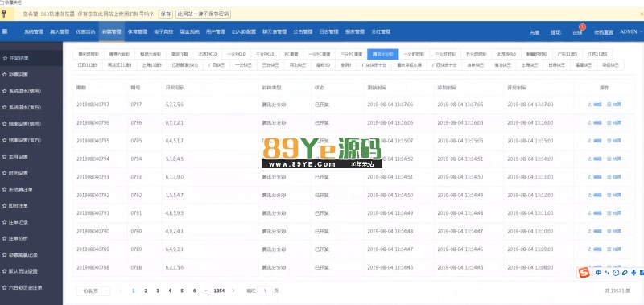Click the 密码重置 link in header
Image resolution: width=644 pixels, height=305 pixels.
(603, 32)
